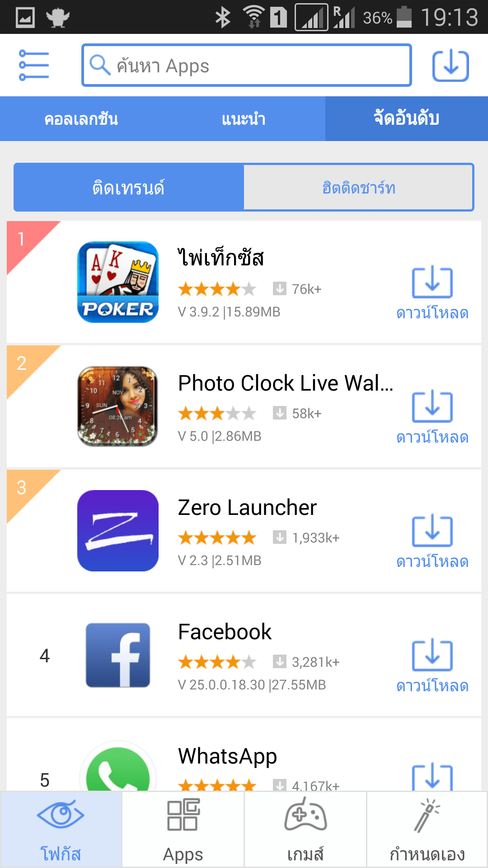The width and height of the screenshot is (488, 868).
Task: Tap the download icon for Photo Clock Live Wallpaper
Action: point(432,407)
